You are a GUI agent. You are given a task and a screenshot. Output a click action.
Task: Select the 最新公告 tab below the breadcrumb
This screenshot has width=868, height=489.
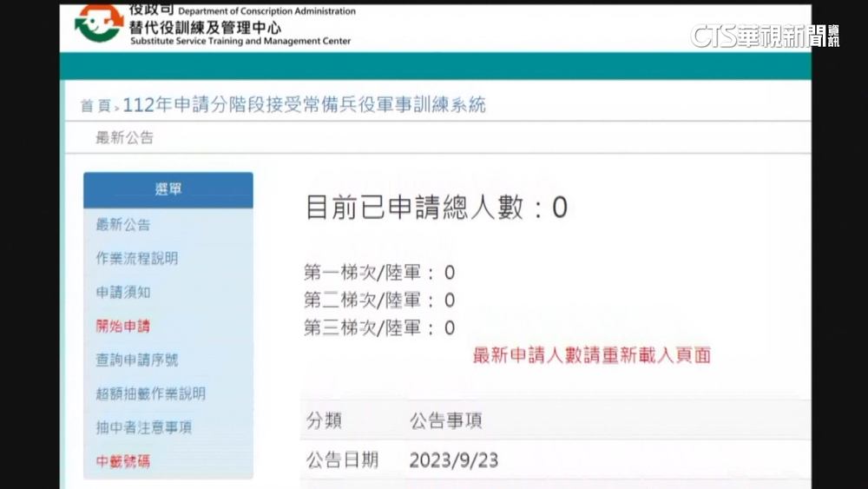124,137
